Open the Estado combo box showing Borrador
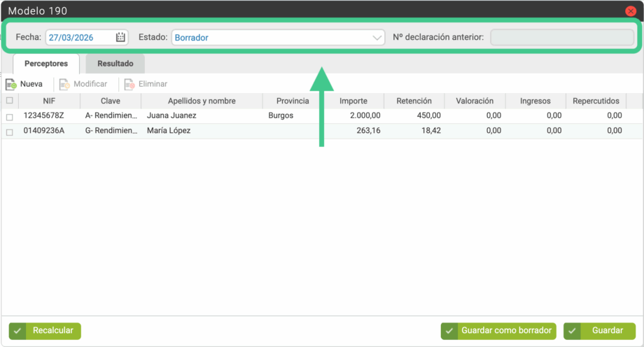This screenshot has width=644, height=347. click(x=272, y=38)
